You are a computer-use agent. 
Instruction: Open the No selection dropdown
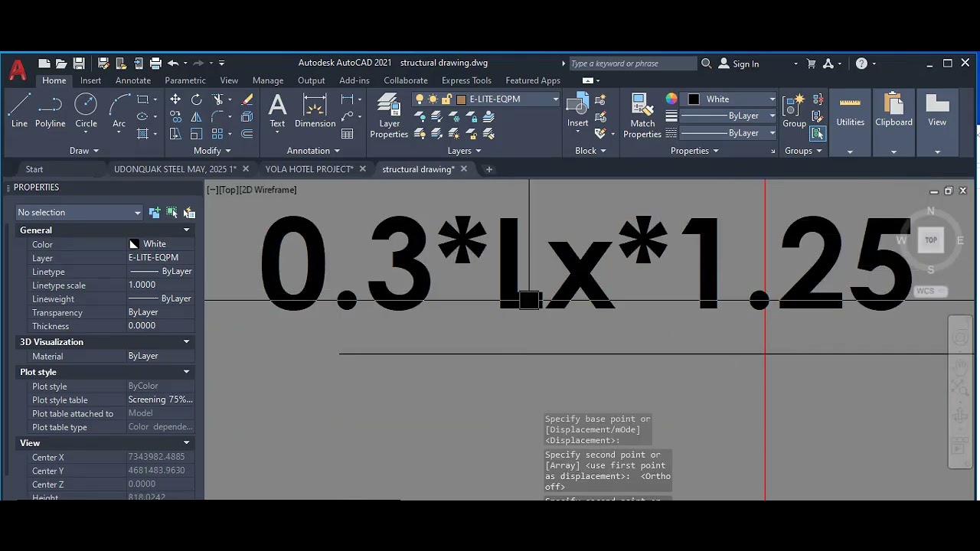(x=80, y=213)
